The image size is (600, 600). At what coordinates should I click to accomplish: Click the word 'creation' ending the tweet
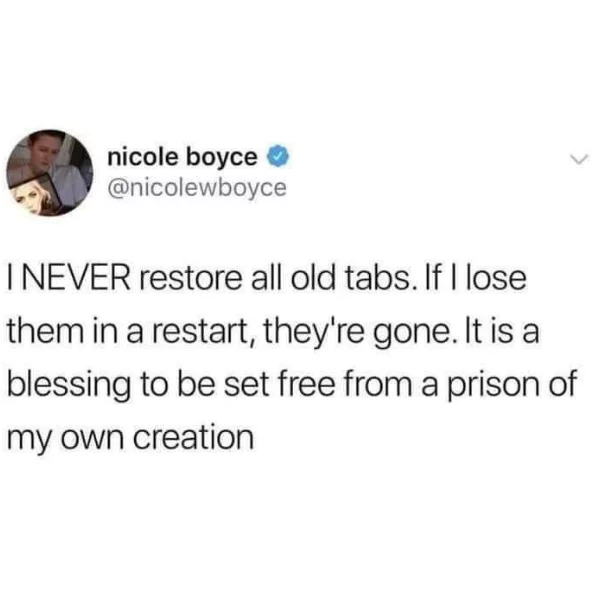(193, 437)
